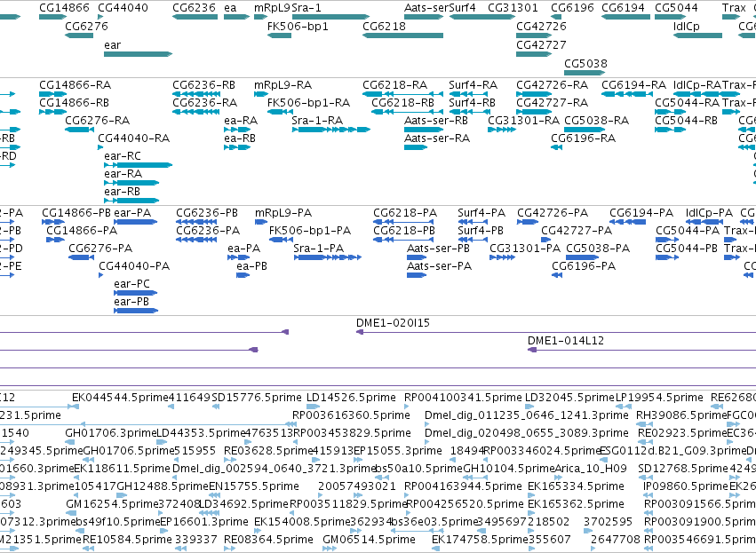Click the ear-PA protein label
756x553 pixels.
point(132,213)
